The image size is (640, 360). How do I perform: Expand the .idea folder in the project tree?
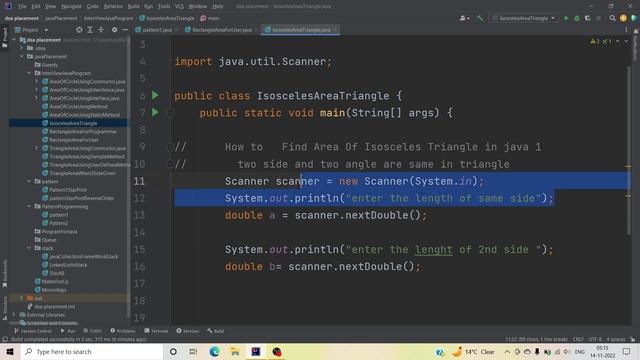point(22,48)
